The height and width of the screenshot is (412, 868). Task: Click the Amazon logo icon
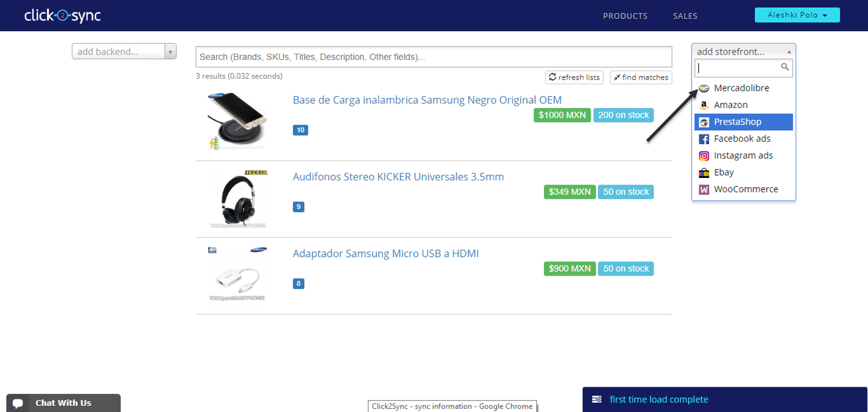pos(704,105)
